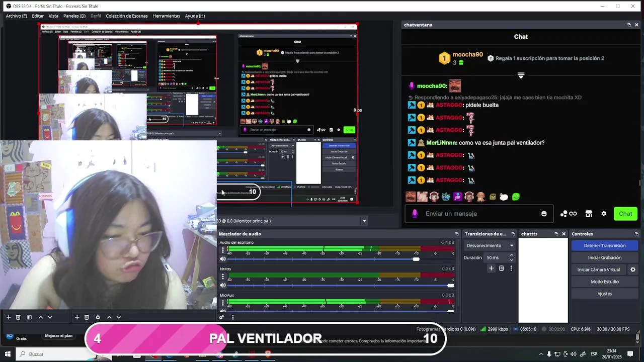Viewport: 644px width, 362px height.
Task: Remove selected scene with trash icon
Action: 18,317
